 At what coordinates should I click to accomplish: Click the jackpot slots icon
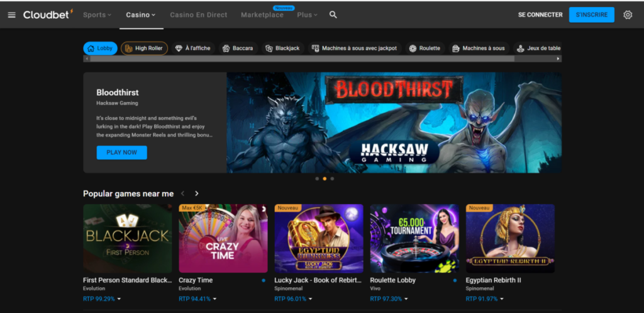click(316, 48)
